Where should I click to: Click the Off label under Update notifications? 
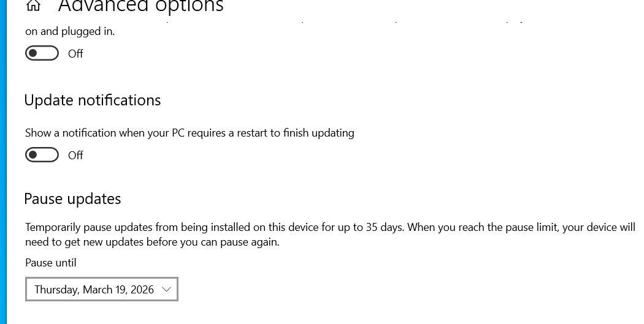tap(75, 156)
